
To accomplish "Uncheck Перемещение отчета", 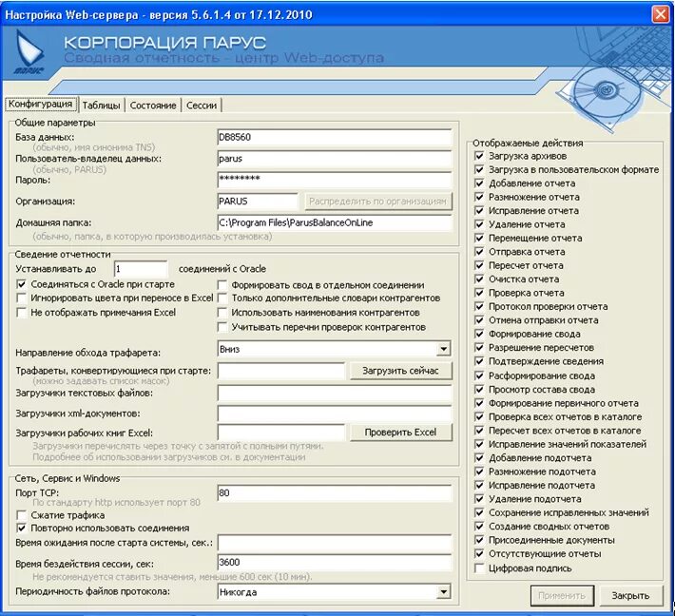I will click(x=479, y=238).
